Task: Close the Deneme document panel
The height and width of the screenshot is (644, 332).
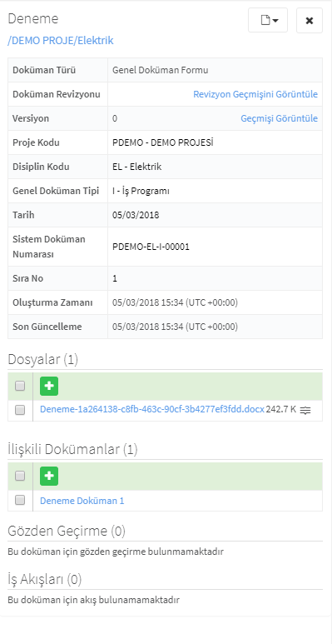Action: tap(310, 20)
